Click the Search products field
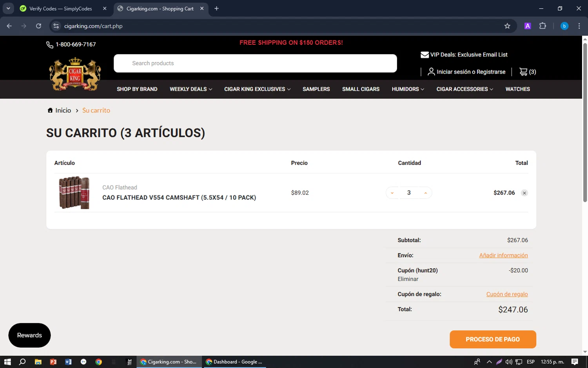This screenshot has height=368, width=588. [255, 63]
